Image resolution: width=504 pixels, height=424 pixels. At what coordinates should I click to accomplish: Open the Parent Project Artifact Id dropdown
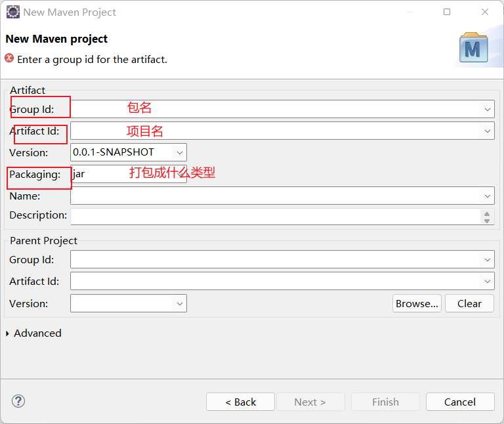(x=488, y=282)
